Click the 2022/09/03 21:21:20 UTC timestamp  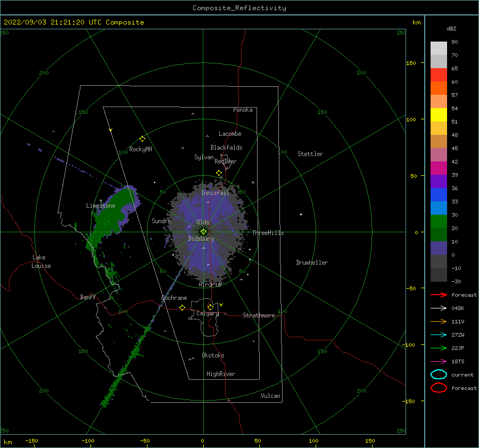pos(73,22)
